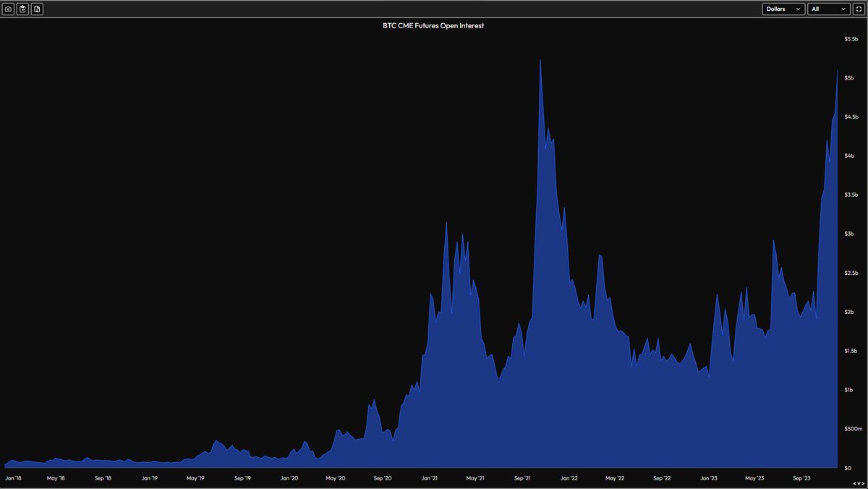Click the Sep '19 x-axis label
This screenshot has width=868, height=489.
[242, 478]
